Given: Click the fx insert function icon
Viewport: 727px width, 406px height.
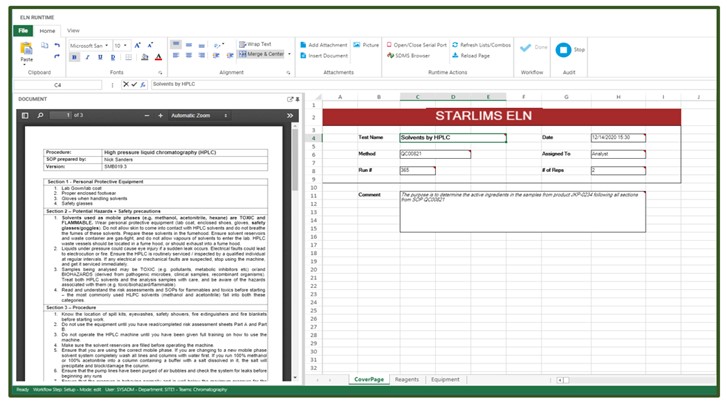Looking at the screenshot, I should pyautogui.click(x=143, y=84).
